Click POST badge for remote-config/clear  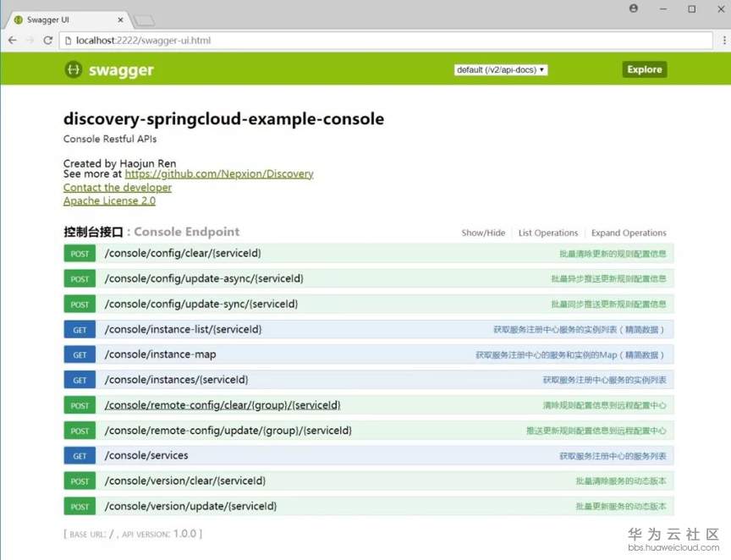80,406
